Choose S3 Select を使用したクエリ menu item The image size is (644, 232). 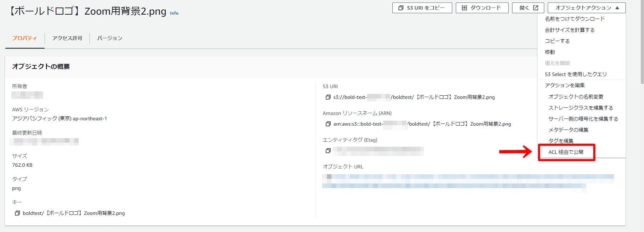[x=576, y=74]
